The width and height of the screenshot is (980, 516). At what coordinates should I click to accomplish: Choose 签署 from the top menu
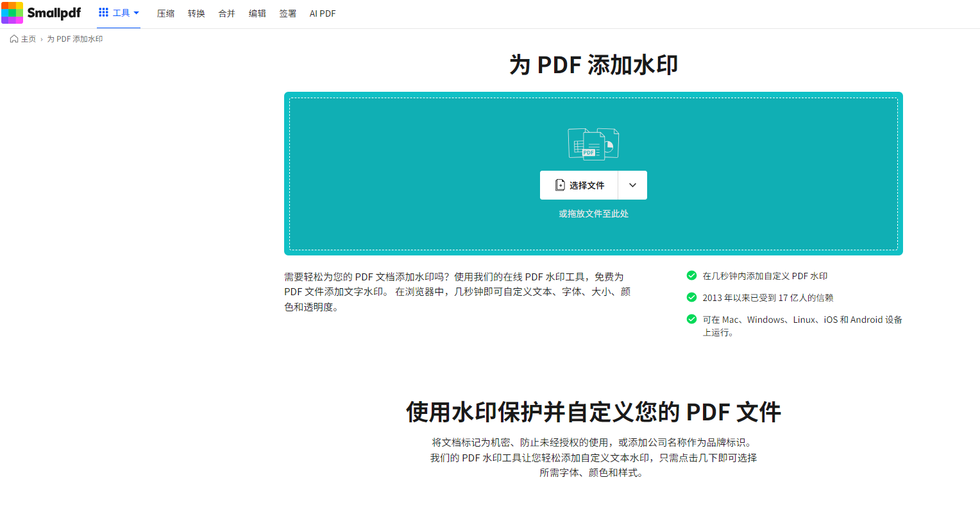[287, 13]
